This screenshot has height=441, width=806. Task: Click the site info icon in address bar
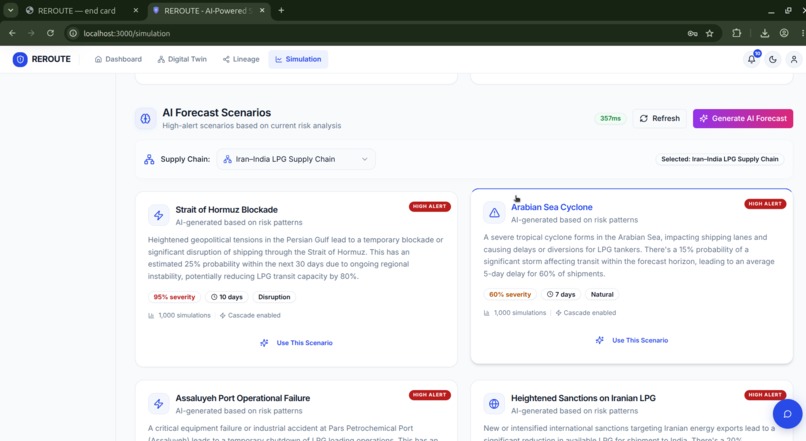tap(73, 33)
